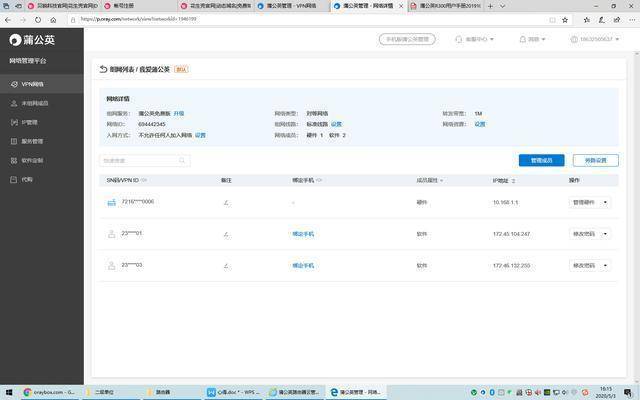The height and width of the screenshot is (400, 640).
Task: Click the blue 管理成员 button
Action: pos(542,160)
